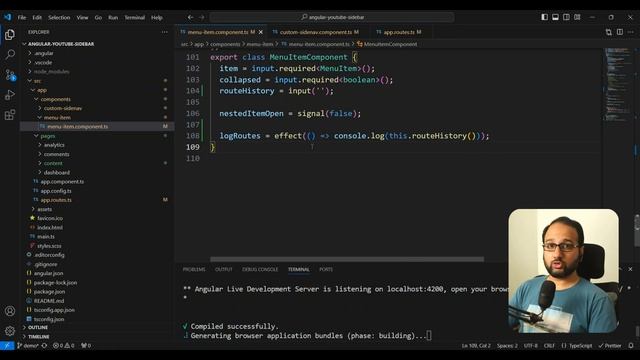This screenshot has height=360, width=640.
Task: Switch to the Output panel tab
Action: [224, 269]
